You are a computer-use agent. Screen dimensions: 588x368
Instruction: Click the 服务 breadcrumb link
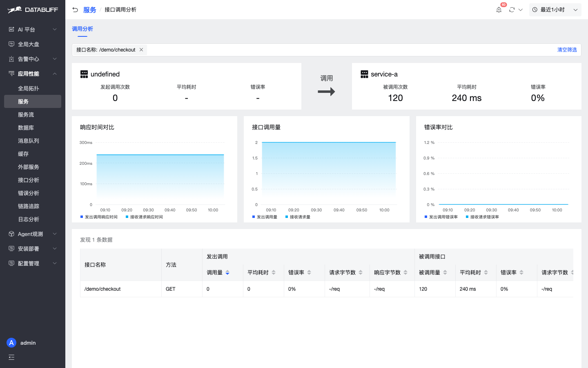point(89,10)
